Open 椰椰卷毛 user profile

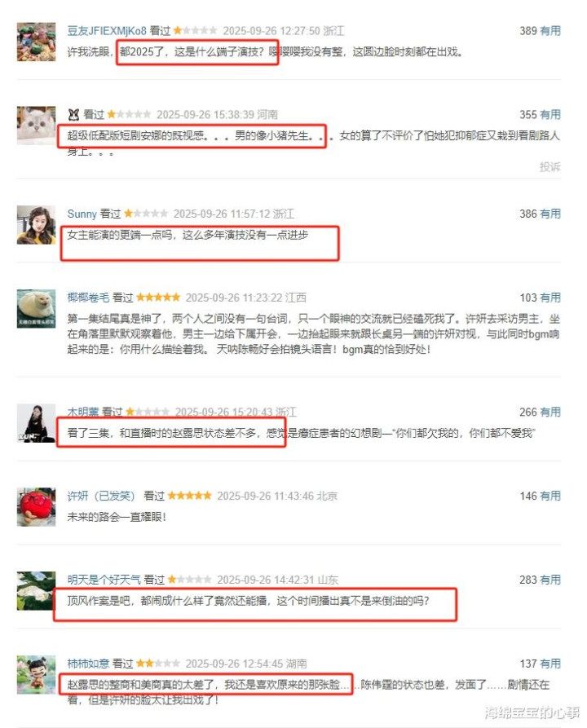coord(88,298)
